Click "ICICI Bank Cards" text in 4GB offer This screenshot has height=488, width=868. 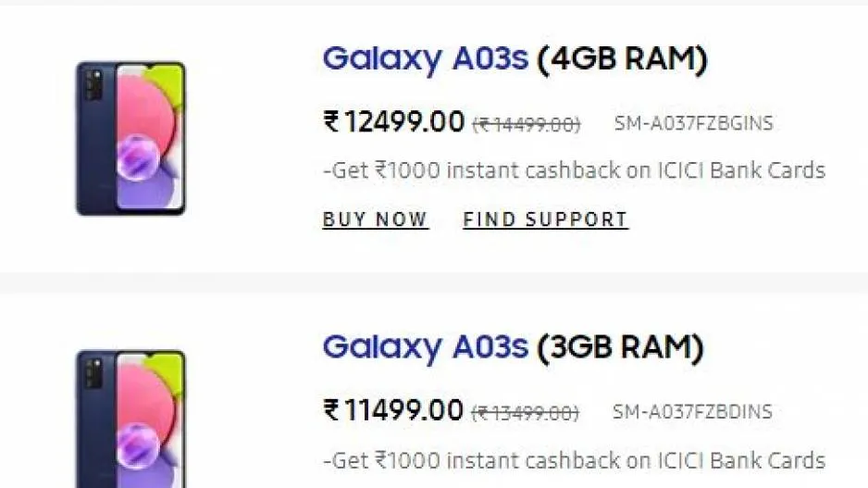coord(754,170)
